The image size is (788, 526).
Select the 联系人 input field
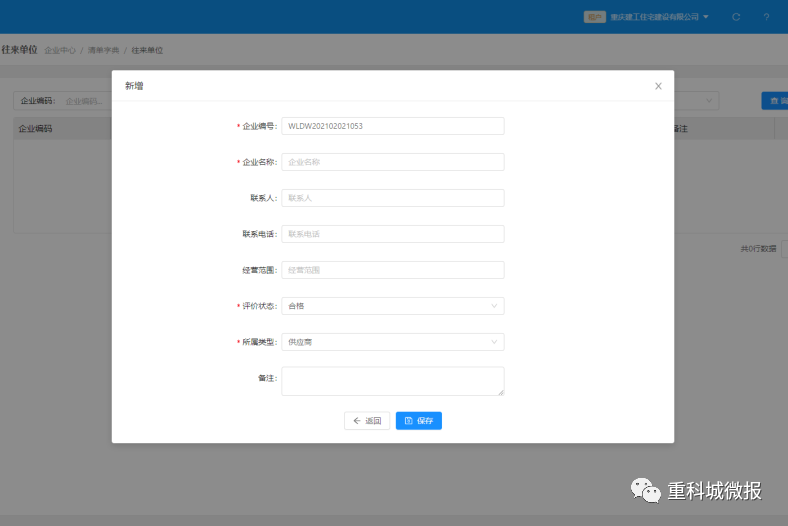[392, 198]
